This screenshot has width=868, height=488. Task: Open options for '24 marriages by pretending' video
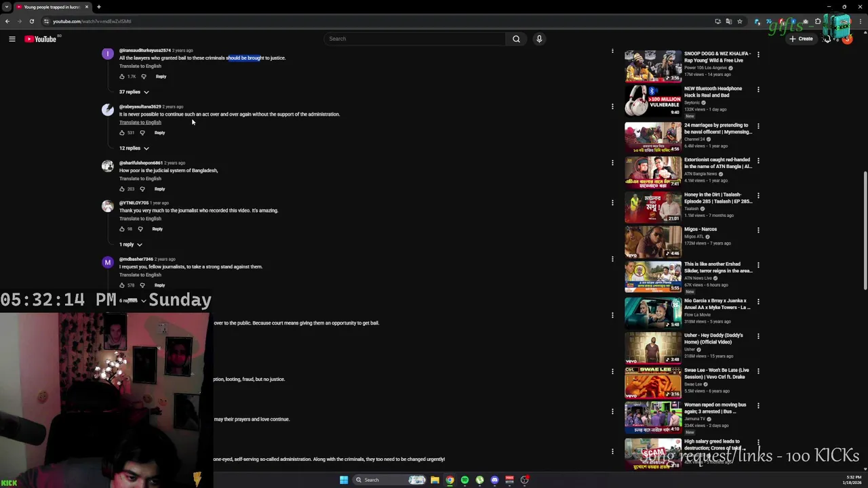click(758, 125)
